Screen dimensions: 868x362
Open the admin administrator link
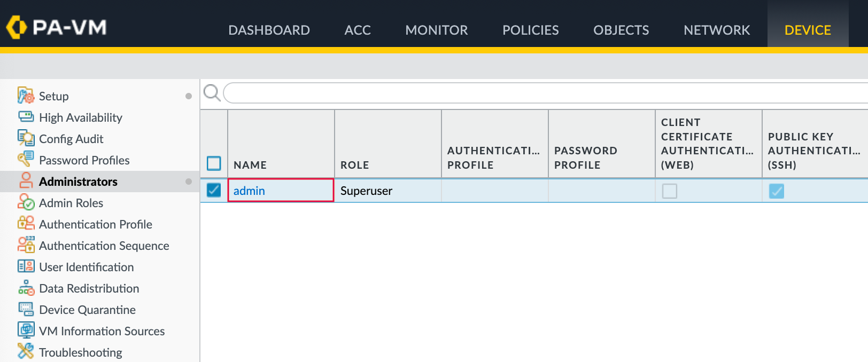pos(249,191)
